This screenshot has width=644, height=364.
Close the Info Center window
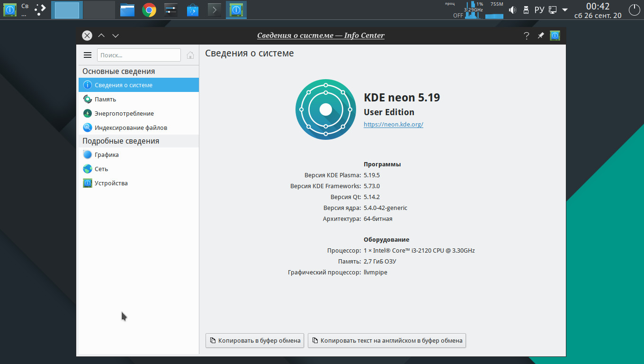coord(87,36)
